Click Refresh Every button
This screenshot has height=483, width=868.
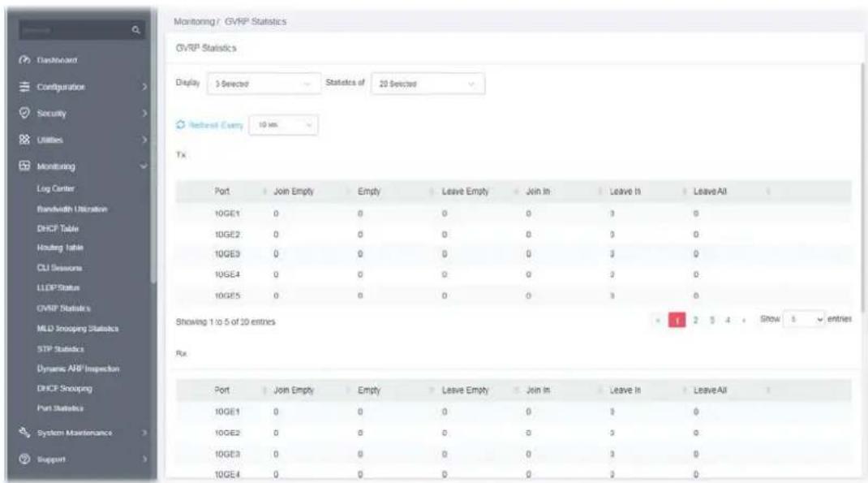(x=210, y=125)
